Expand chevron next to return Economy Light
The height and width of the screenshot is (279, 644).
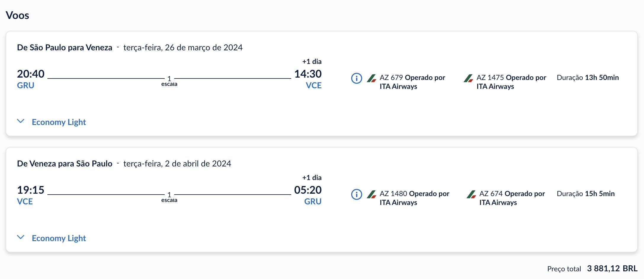[20, 237]
